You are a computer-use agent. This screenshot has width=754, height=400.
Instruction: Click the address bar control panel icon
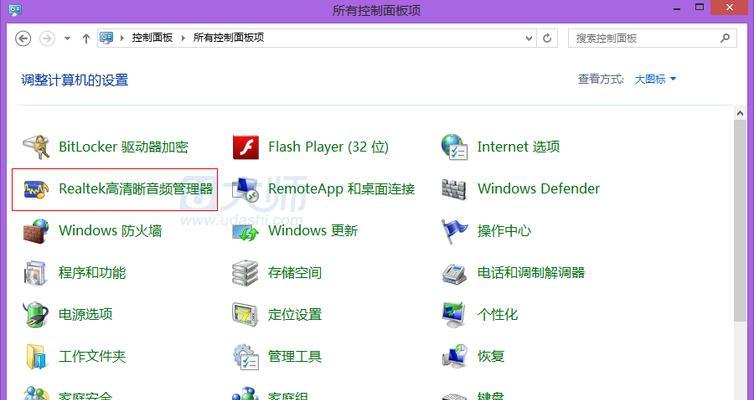coord(106,38)
